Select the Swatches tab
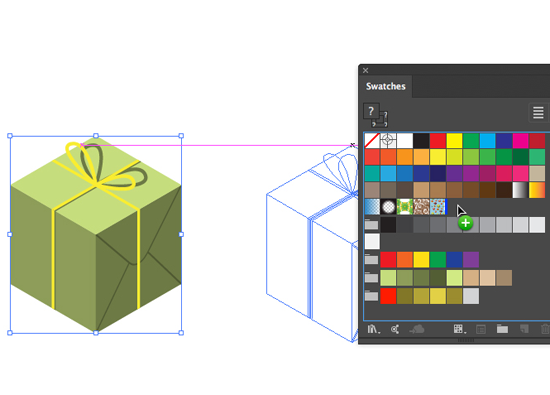 pyautogui.click(x=385, y=86)
